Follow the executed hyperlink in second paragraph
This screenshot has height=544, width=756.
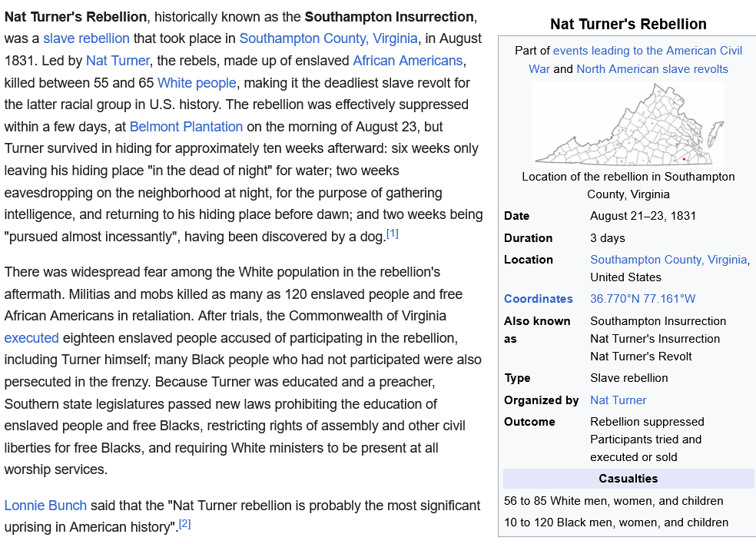31,337
